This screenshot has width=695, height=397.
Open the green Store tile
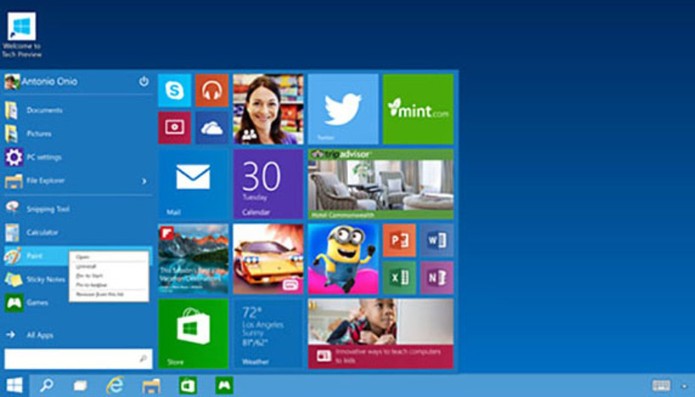[x=193, y=334]
